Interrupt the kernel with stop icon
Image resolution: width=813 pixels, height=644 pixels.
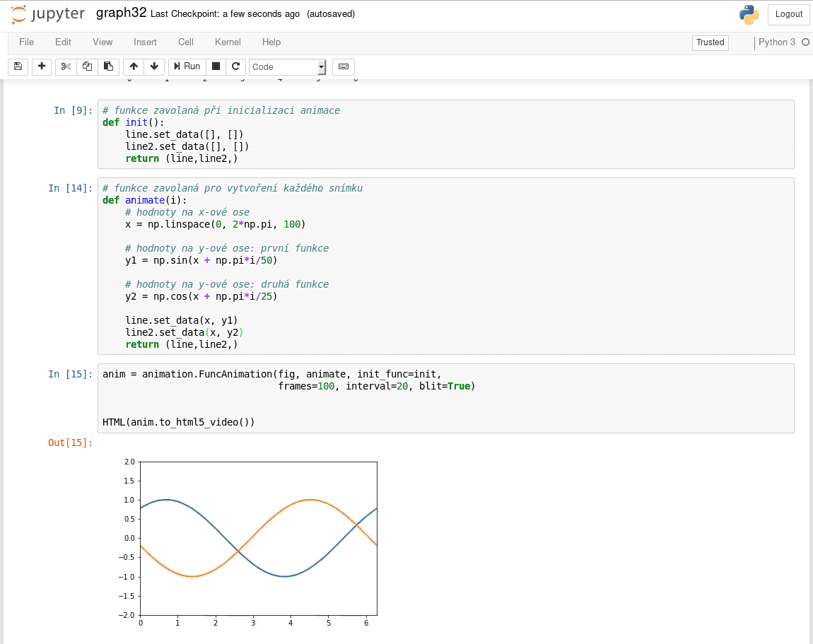[x=216, y=66]
